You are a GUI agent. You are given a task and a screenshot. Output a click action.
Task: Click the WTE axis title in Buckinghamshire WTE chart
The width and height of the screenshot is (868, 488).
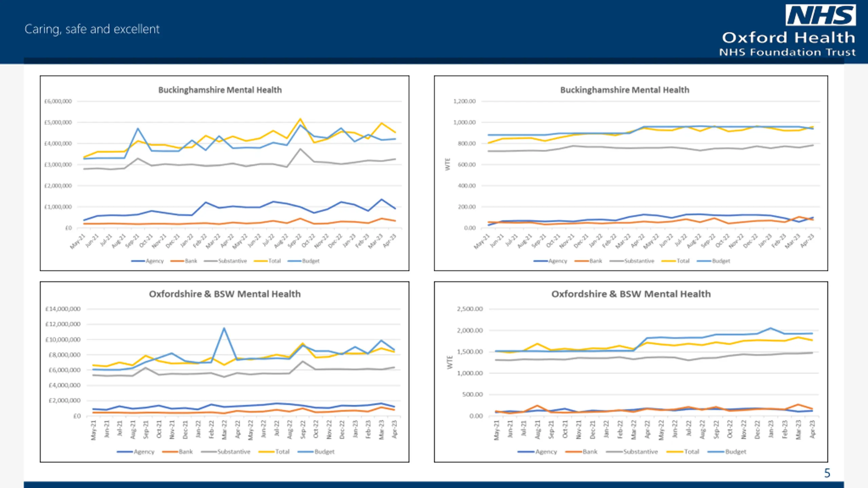click(x=448, y=164)
